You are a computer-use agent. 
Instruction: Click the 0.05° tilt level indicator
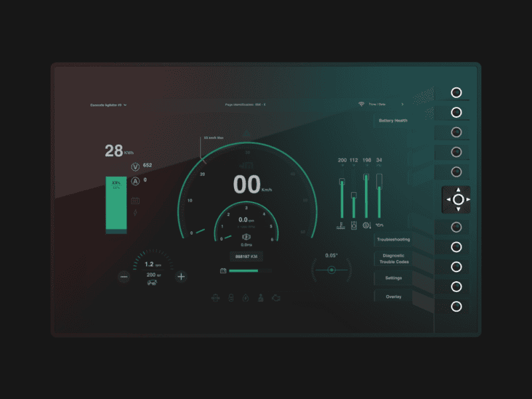click(x=331, y=270)
